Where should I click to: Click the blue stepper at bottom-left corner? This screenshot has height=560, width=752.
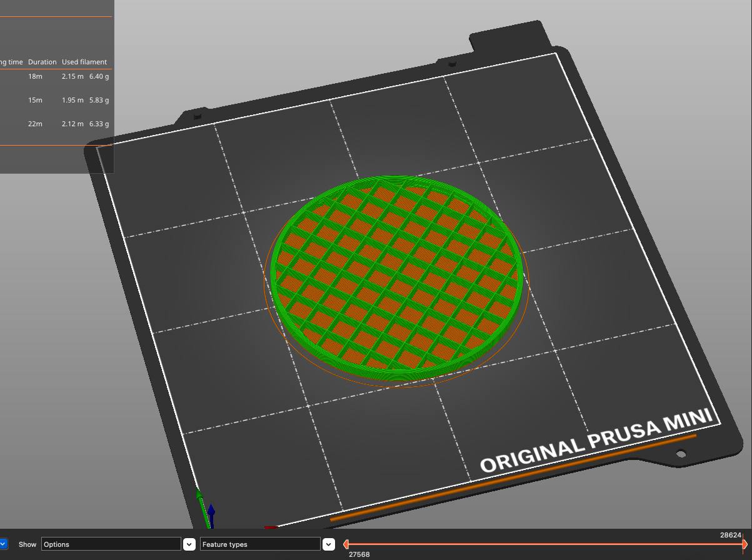[3, 544]
